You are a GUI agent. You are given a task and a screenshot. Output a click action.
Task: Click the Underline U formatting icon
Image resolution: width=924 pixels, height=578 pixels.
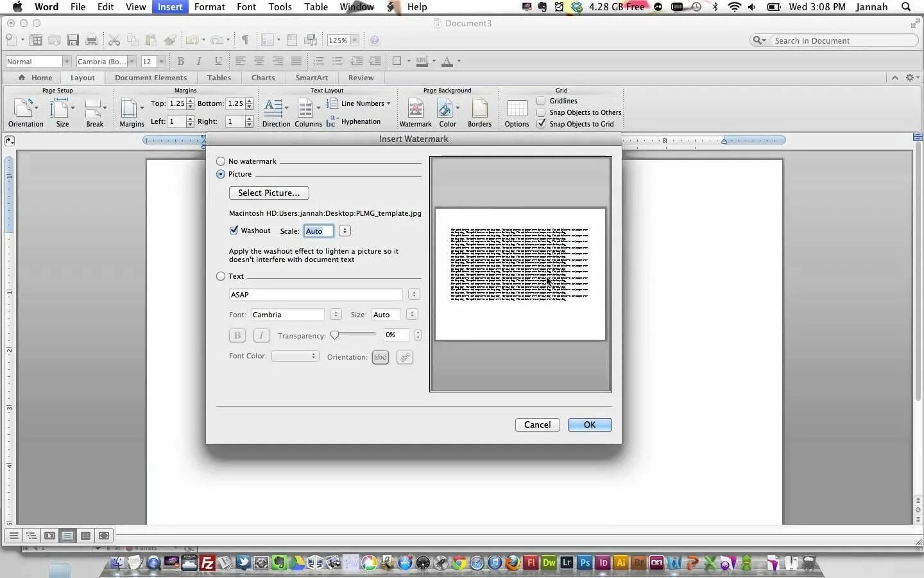click(x=218, y=61)
